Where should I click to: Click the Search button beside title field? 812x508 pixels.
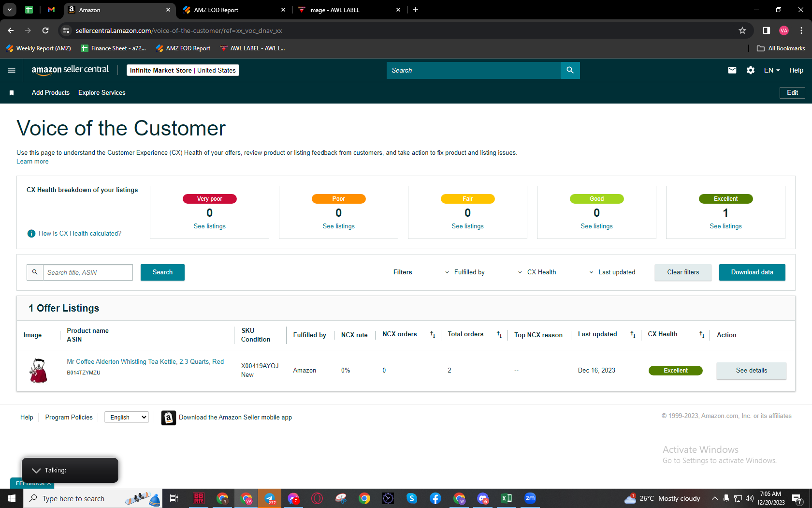click(162, 272)
